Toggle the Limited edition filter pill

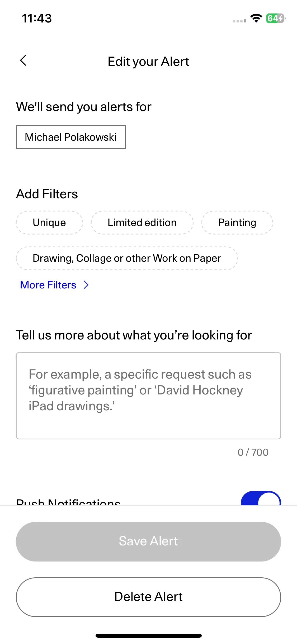142,223
